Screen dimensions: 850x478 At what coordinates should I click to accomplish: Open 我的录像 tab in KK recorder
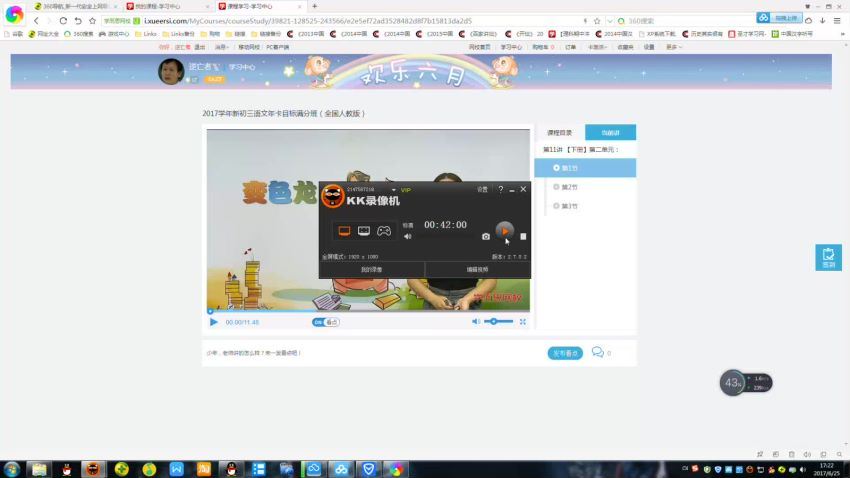(x=371, y=269)
